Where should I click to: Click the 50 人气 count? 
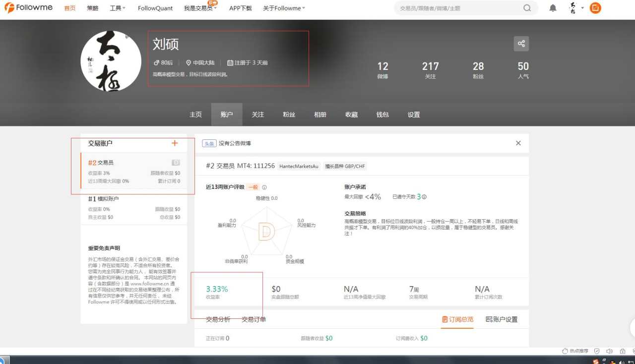point(523,70)
